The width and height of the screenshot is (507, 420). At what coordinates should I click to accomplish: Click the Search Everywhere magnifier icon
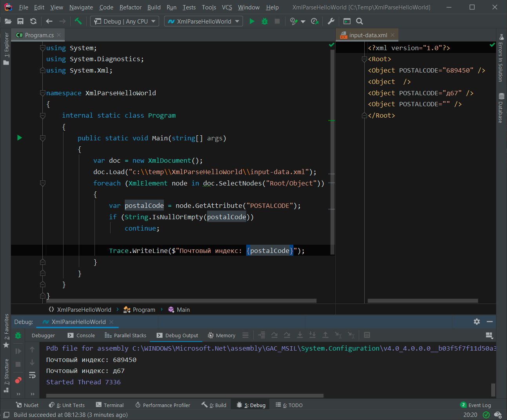click(360, 21)
